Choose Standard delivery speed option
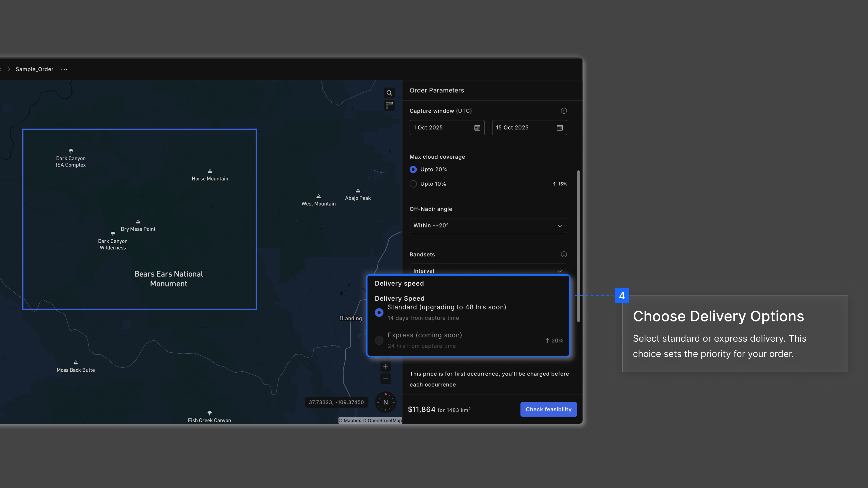Viewport: 868px width, 488px height. [x=379, y=312]
